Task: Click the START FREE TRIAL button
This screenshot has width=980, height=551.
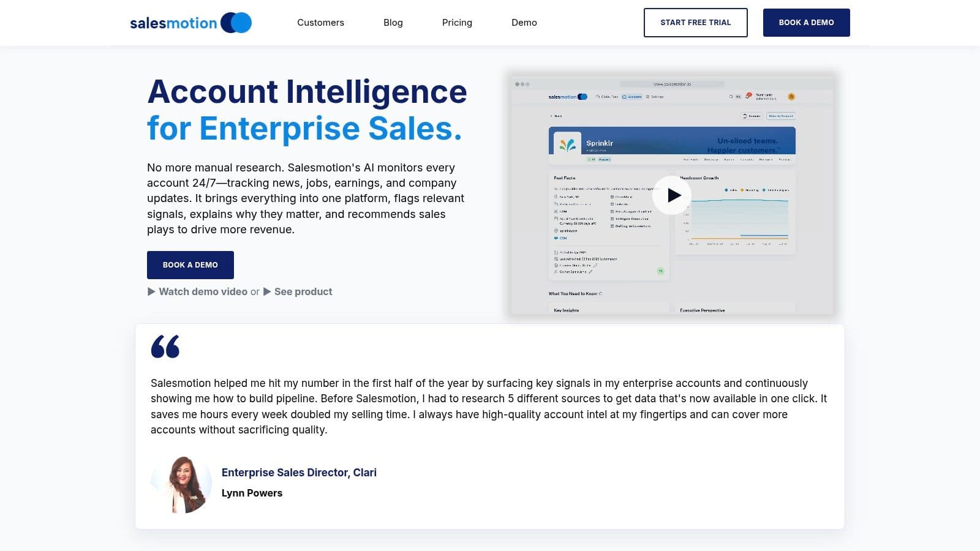Action: coord(695,22)
